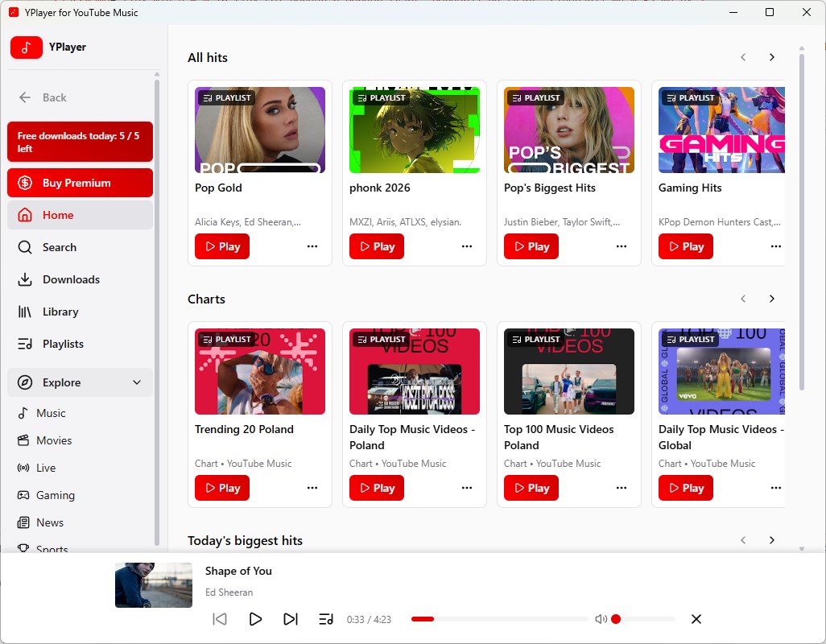Play the phonk 2026 playlist
826x644 pixels.
377,246
